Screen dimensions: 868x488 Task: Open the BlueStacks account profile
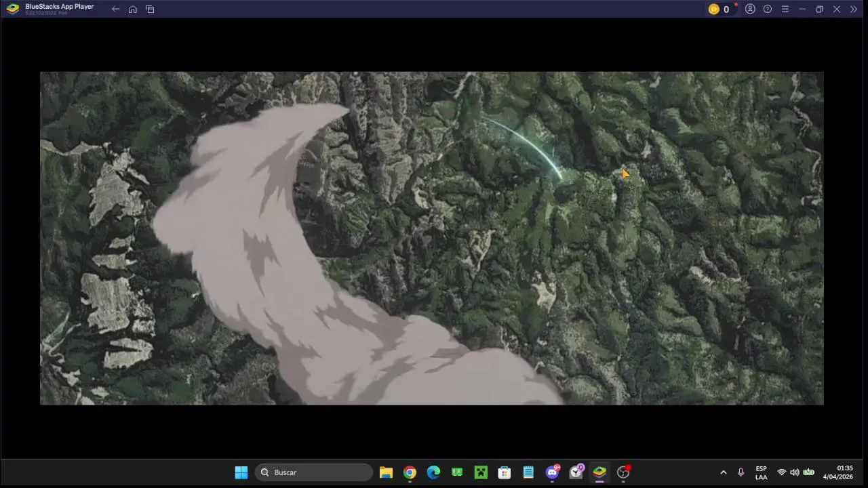[750, 9]
